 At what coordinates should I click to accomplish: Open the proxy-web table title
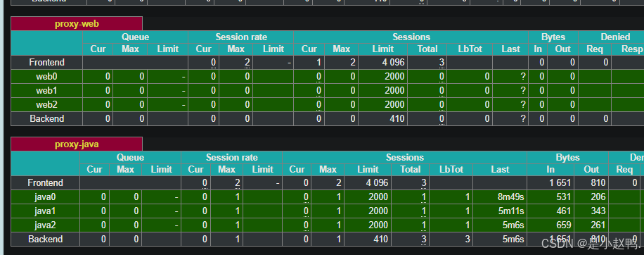pyautogui.click(x=77, y=24)
